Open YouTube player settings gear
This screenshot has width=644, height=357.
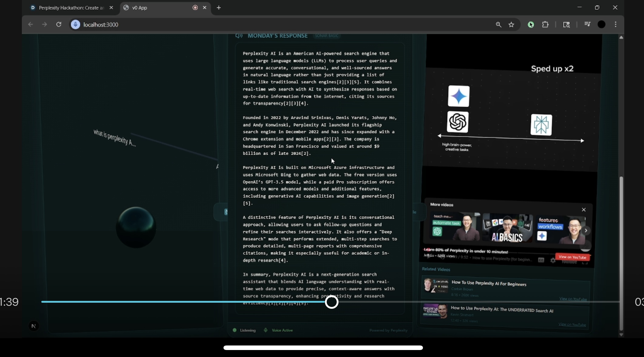click(553, 261)
